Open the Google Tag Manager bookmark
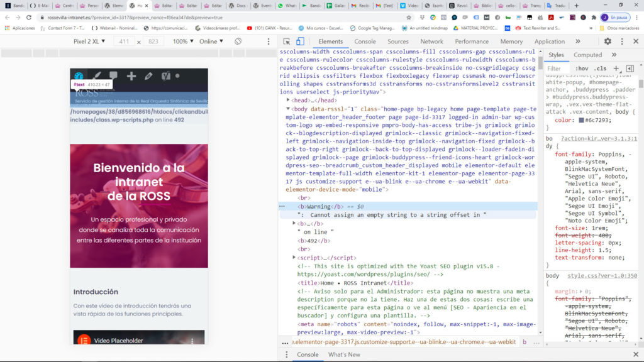The height and width of the screenshot is (362, 644). (x=372, y=28)
